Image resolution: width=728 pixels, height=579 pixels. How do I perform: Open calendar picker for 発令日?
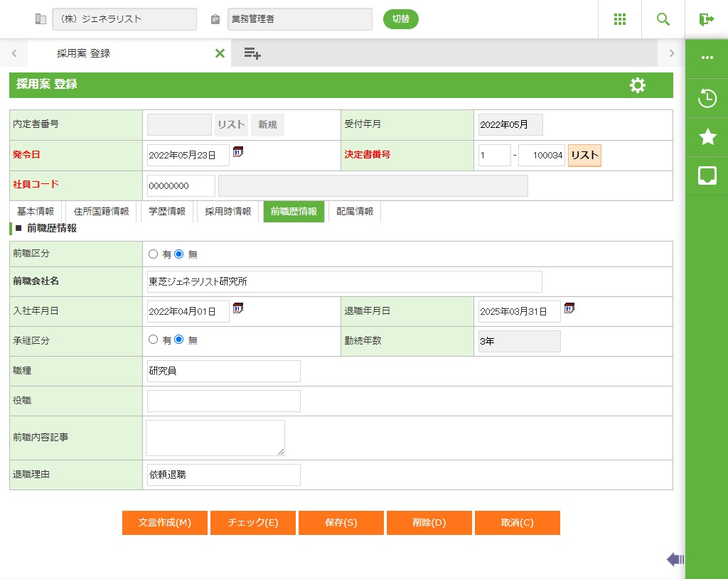pyautogui.click(x=238, y=151)
